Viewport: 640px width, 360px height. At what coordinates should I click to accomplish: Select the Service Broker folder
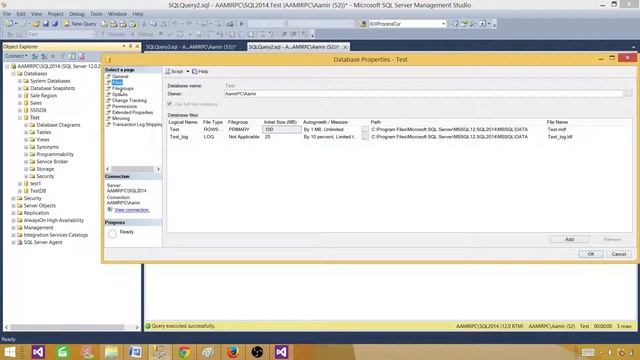[x=52, y=162]
